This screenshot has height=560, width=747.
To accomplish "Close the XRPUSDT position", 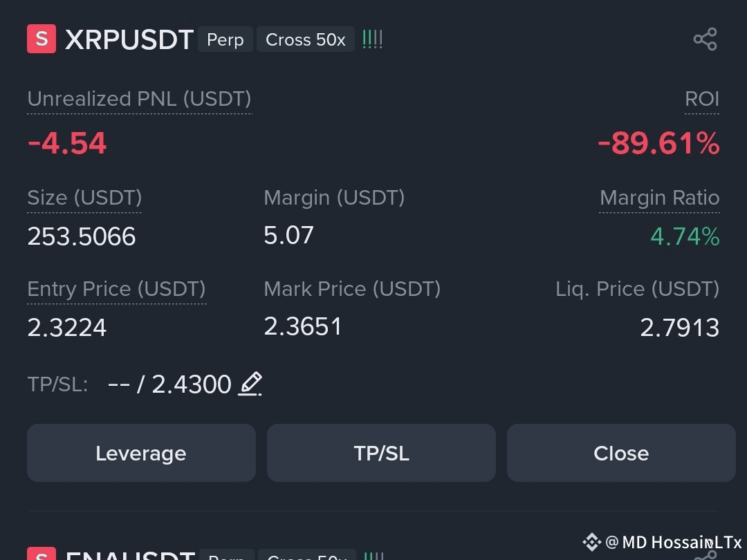I will 621,453.
